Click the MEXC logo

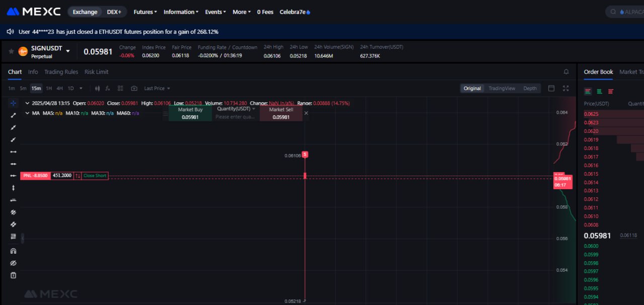pos(34,12)
